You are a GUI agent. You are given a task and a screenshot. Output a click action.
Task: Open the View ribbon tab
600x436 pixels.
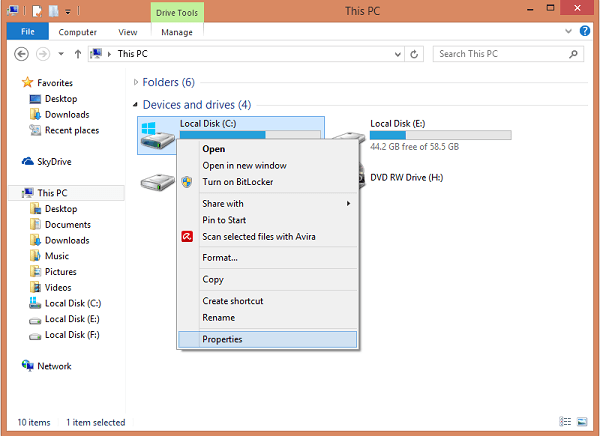[127, 32]
